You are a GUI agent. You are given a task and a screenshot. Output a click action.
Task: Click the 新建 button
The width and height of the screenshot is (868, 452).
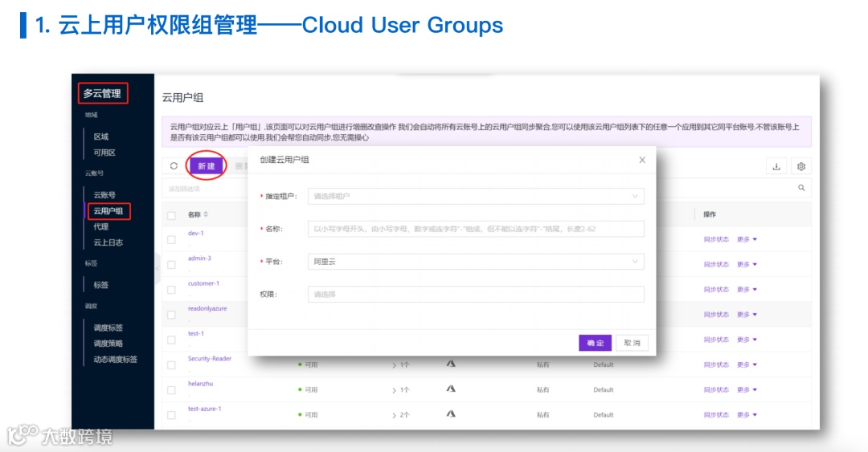click(x=207, y=166)
